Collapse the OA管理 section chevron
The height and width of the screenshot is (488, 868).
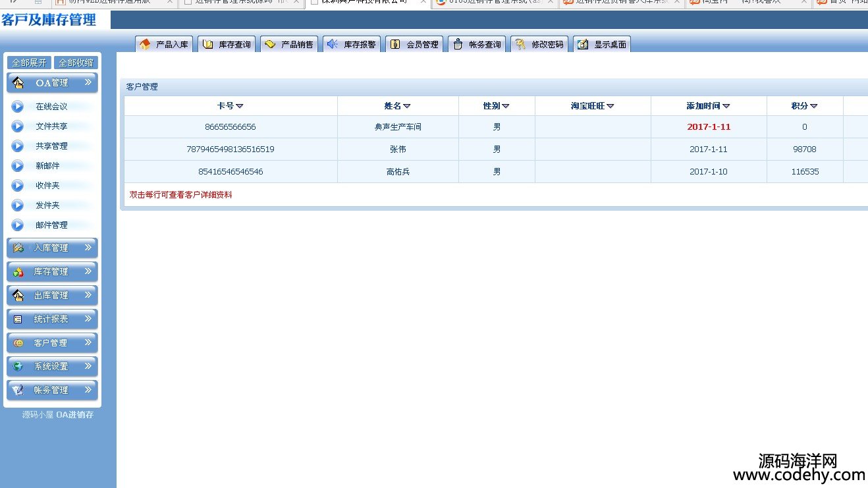pos(88,82)
